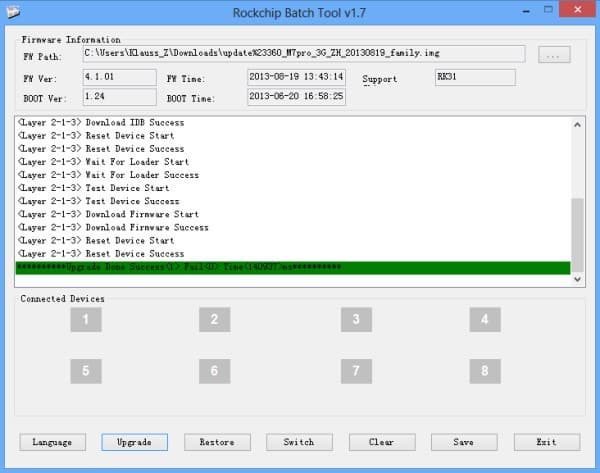600x473 pixels.
Task: Select connected device slot 3
Action: click(356, 319)
